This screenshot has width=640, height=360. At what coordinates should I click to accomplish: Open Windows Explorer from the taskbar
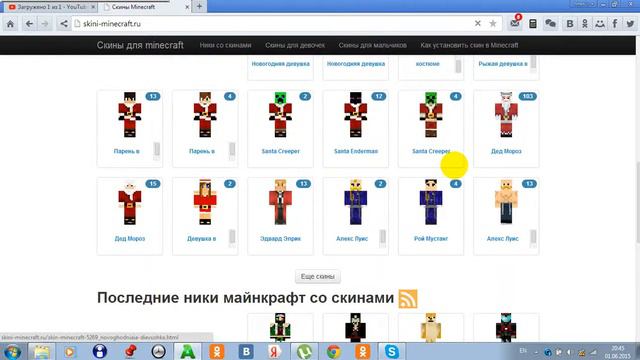click(x=42, y=351)
